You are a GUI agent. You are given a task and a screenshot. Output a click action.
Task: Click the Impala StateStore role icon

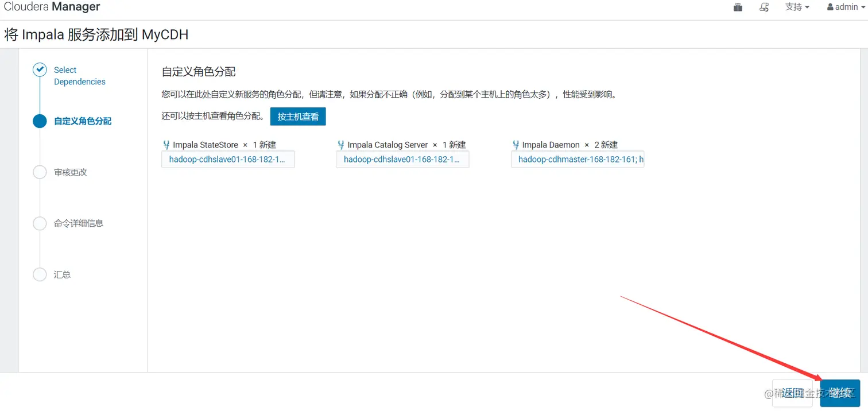pos(166,145)
